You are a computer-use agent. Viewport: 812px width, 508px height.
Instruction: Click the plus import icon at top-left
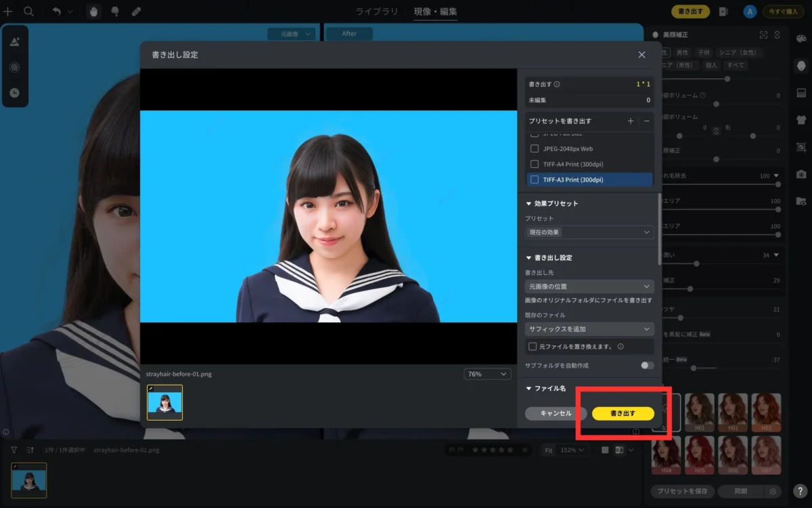coord(8,12)
